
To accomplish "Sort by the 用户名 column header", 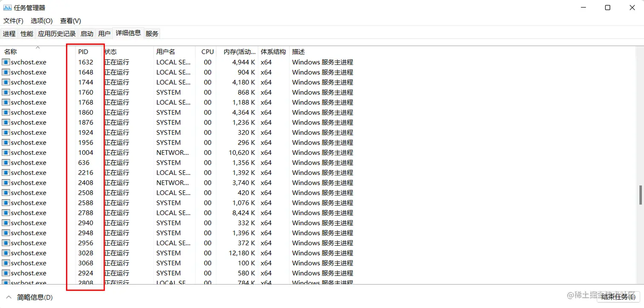I will [x=175, y=51].
